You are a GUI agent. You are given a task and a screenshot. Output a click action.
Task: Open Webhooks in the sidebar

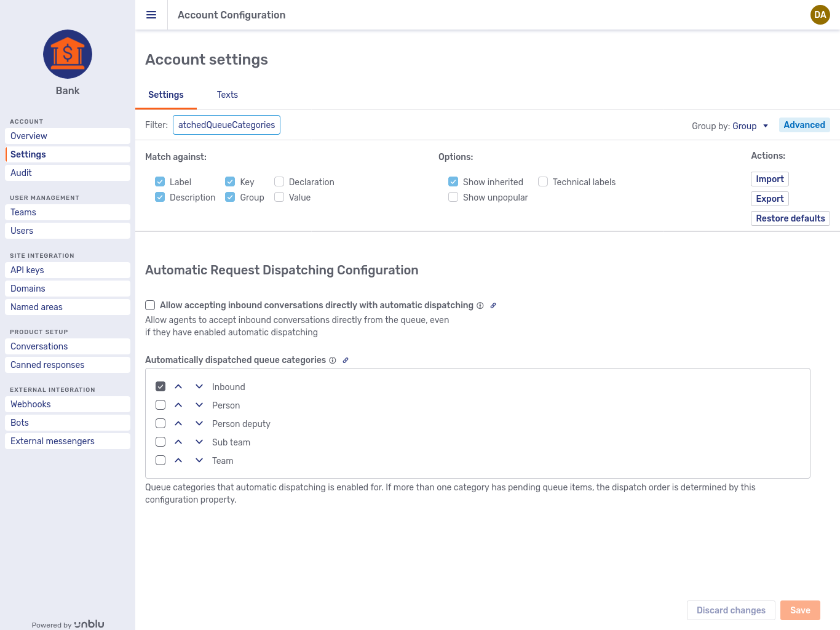pos(30,404)
